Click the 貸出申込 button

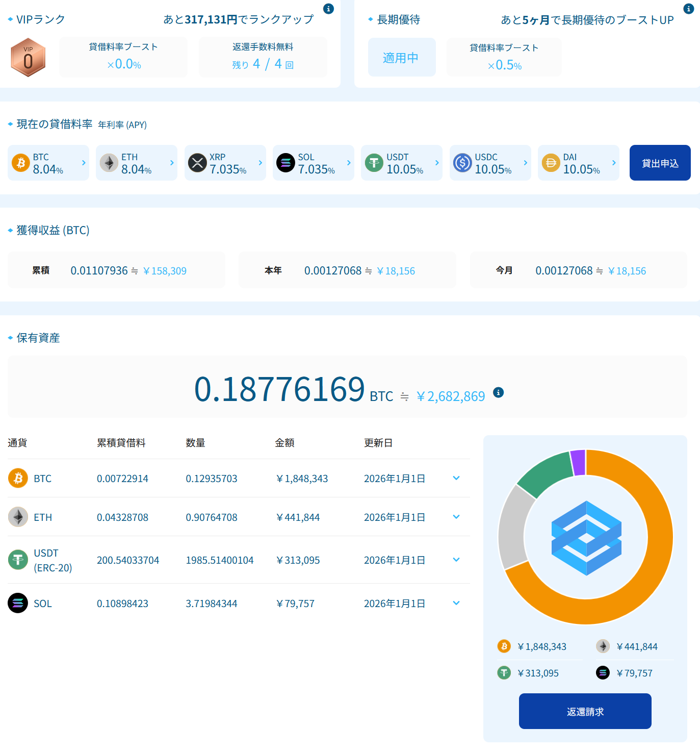coord(660,163)
